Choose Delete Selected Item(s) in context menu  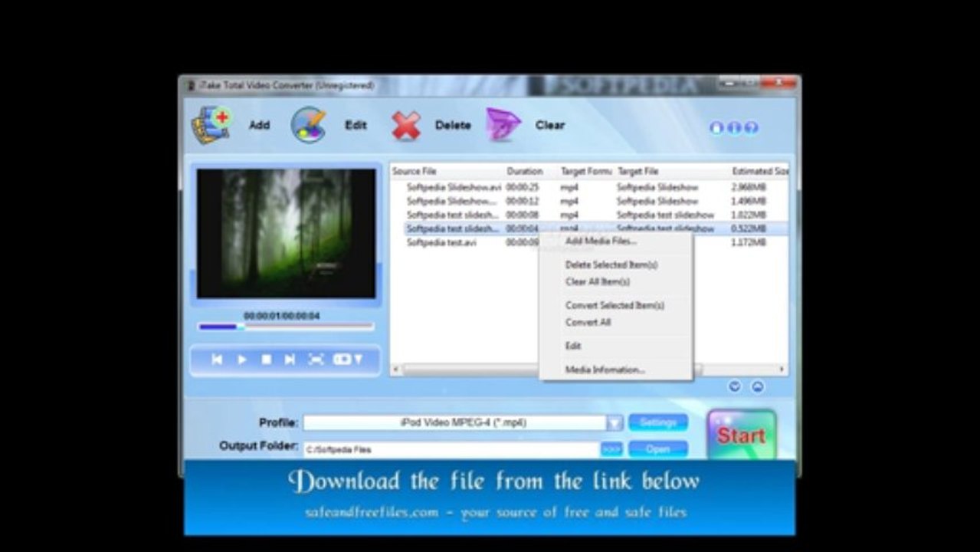(611, 264)
